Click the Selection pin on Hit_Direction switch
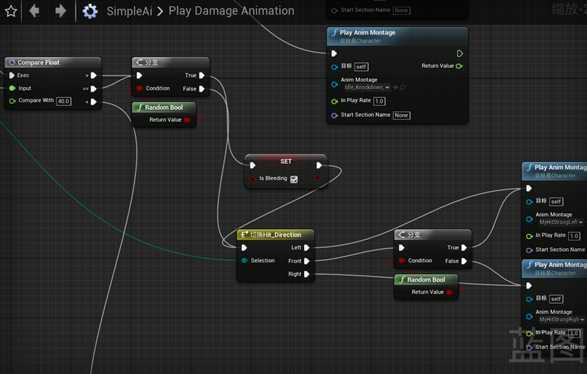 click(244, 260)
